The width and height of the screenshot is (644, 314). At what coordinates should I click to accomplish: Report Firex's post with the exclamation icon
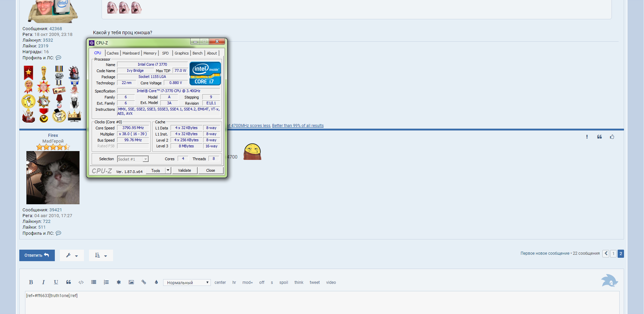pyautogui.click(x=587, y=137)
